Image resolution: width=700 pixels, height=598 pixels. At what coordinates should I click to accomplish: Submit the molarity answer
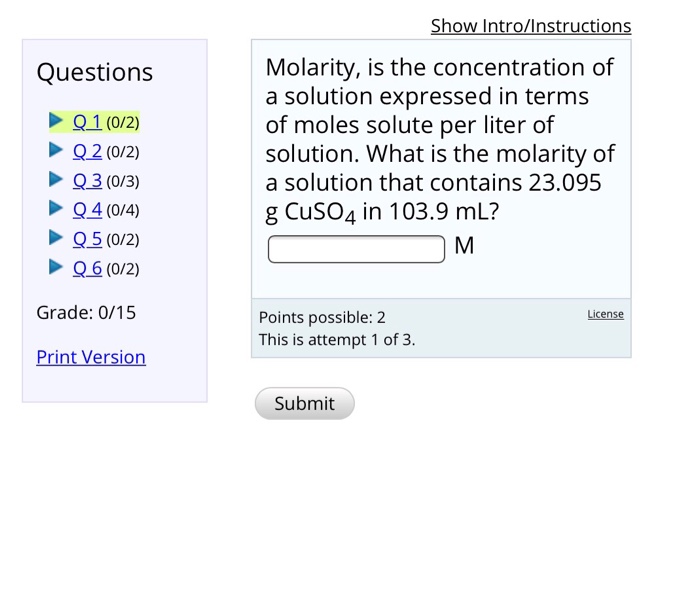(x=305, y=403)
